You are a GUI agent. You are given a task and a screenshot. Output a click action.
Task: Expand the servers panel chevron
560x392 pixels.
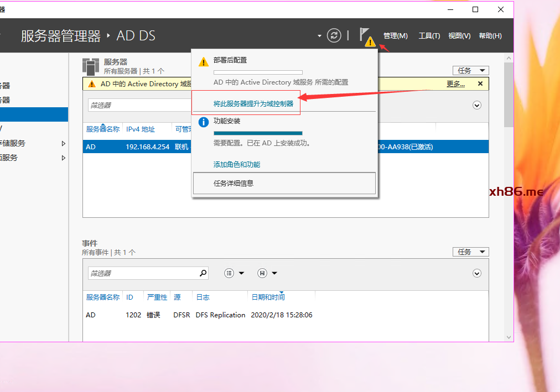[x=477, y=105]
